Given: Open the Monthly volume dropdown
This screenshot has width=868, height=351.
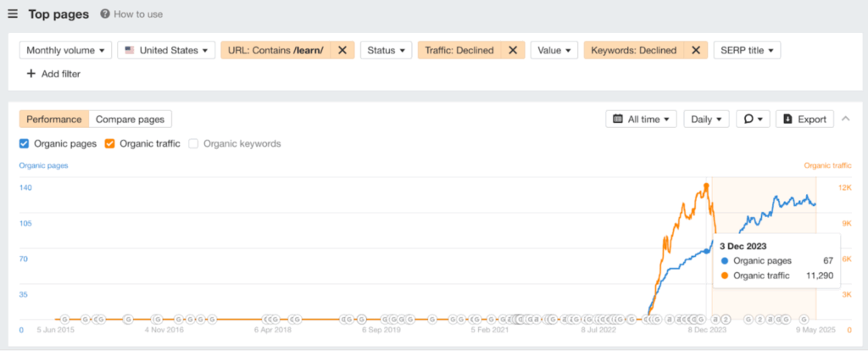Looking at the screenshot, I should (x=66, y=50).
